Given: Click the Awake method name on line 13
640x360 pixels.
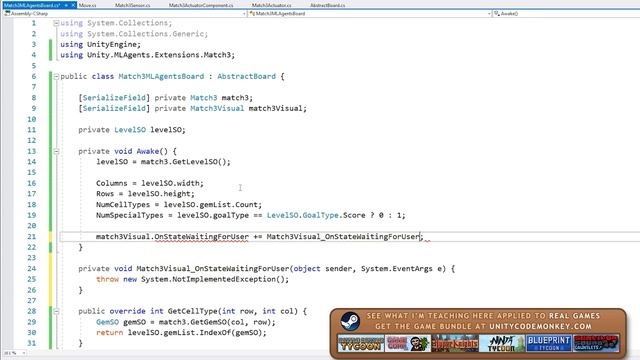Looking at the screenshot, I should (148, 151).
